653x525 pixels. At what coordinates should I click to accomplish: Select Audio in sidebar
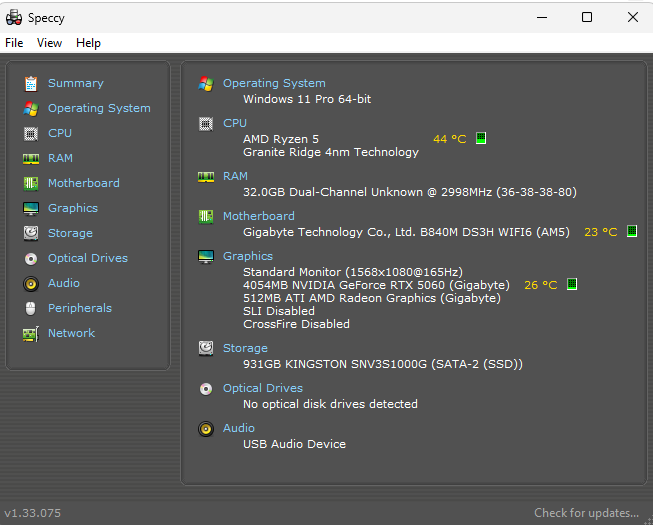click(64, 283)
